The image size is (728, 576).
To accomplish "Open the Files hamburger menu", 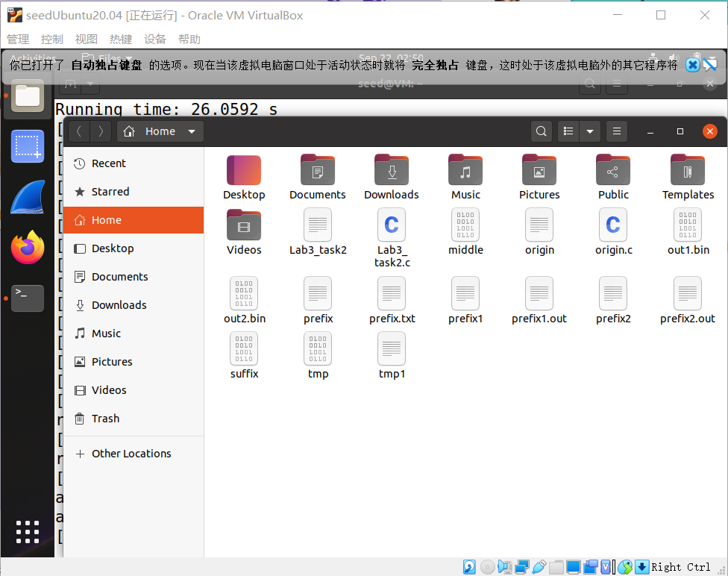I will pyautogui.click(x=616, y=131).
